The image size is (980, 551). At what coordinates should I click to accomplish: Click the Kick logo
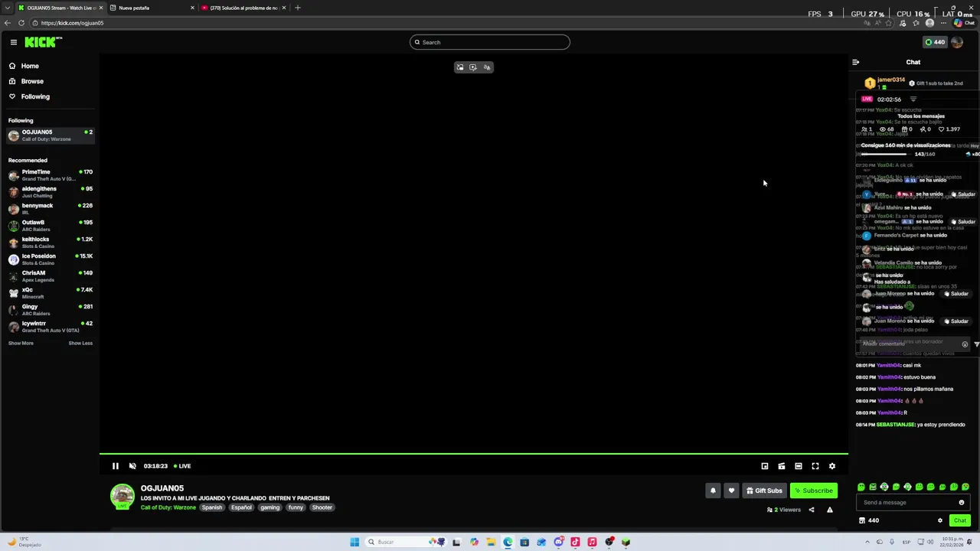tap(43, 42)
